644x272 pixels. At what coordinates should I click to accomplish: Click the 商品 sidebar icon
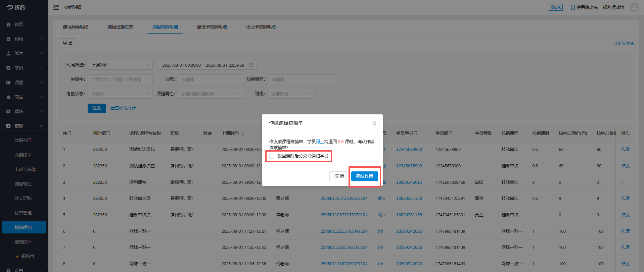8,97
